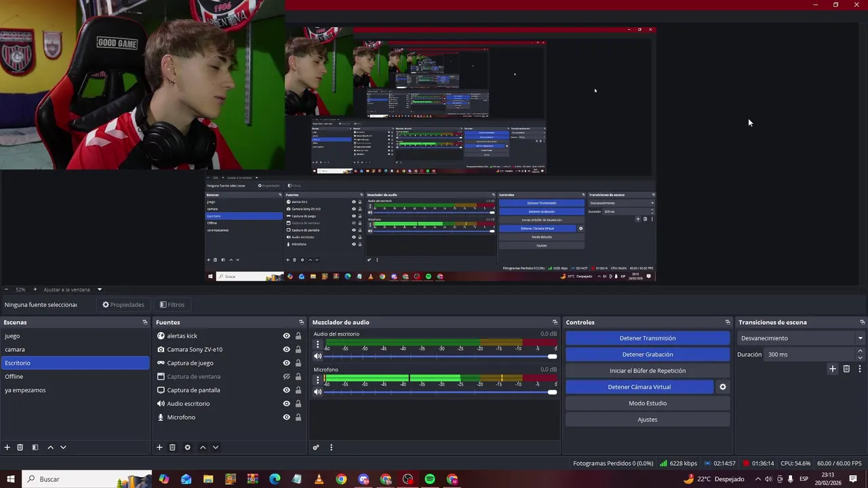
Task: Zoom in preview with plus icon
Action: (x=35, y=289)
